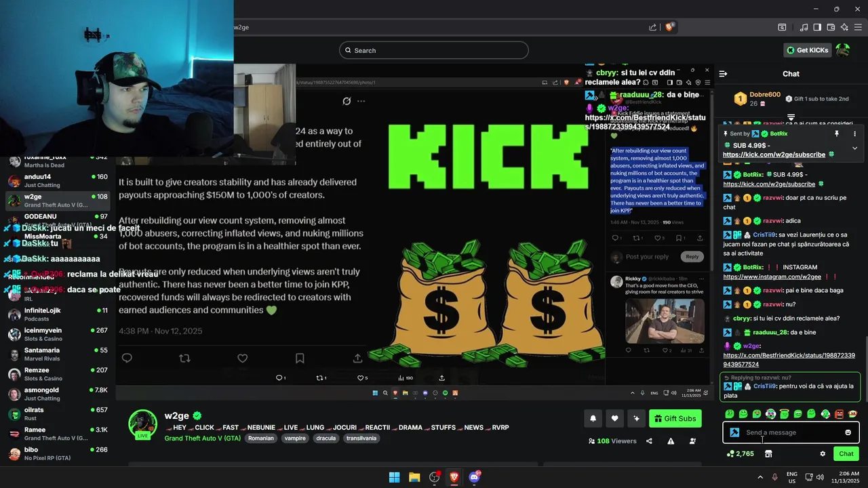868x488 pixels.
Task: Toggle the Brave sidebar panel icon
Action: pyautogui.click(x=817, y=27)
